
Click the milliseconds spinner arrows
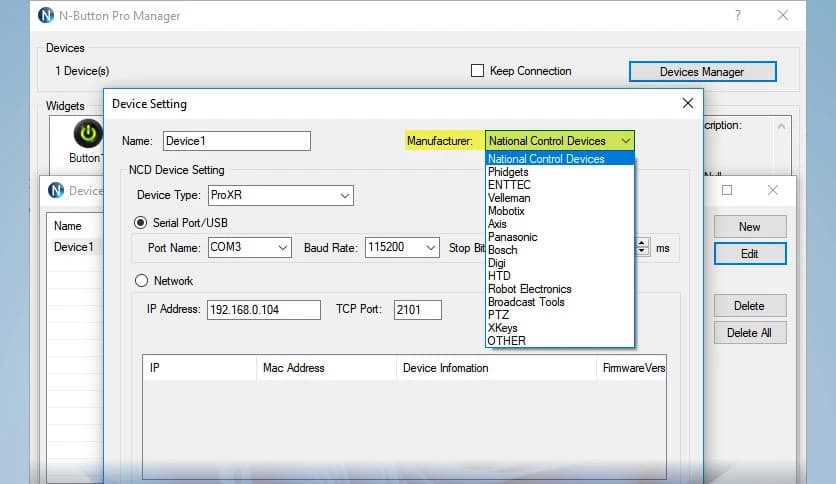tap(643, 247)
